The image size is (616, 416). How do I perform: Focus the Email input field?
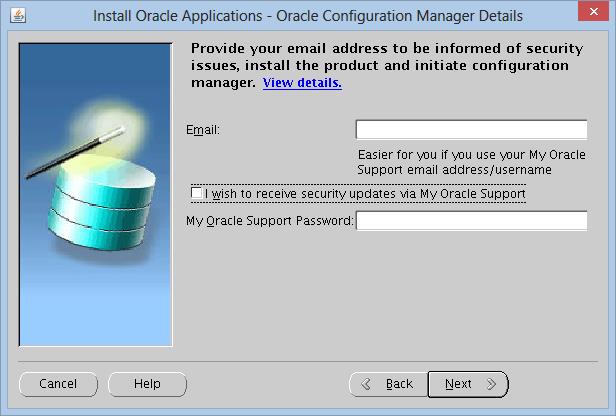click(471, 130)
